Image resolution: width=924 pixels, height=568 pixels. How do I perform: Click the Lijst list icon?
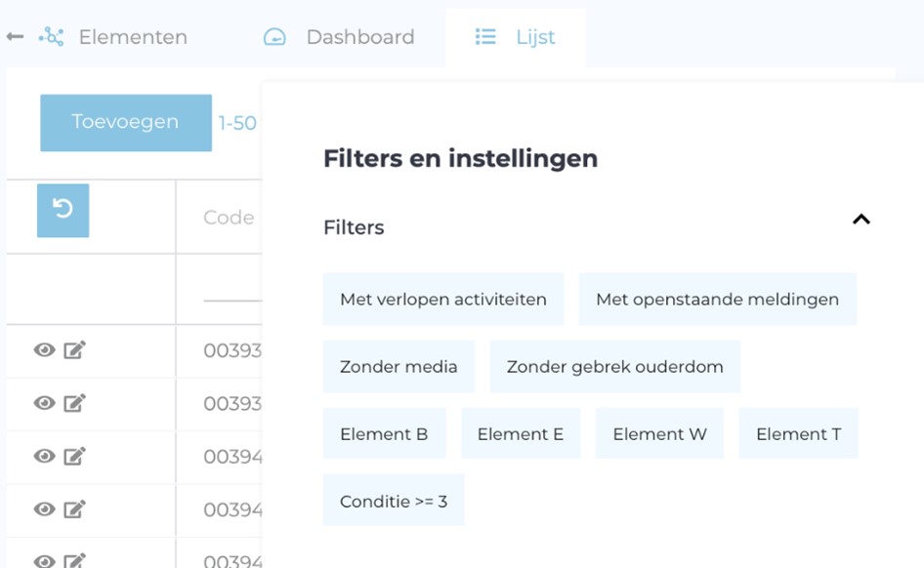[485, 36]
